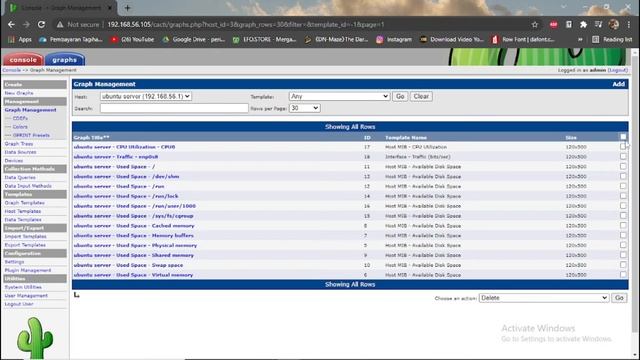Check the Traffic - enp0s8 row checkbox

click(623, 156)
